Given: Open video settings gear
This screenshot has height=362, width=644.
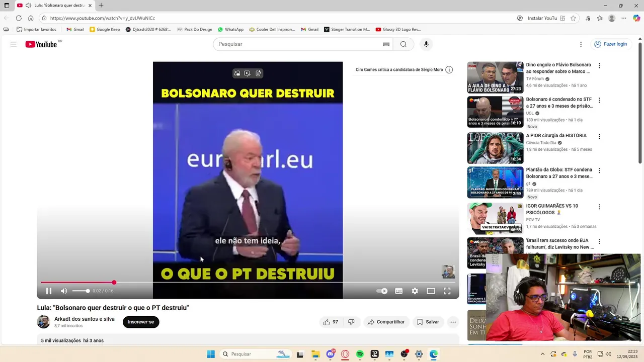Looking at the screenshot, I should point(415,291).
